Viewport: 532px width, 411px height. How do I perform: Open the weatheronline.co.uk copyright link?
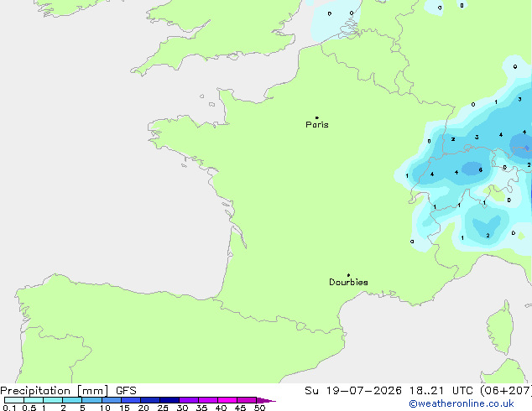pos(462,404)
